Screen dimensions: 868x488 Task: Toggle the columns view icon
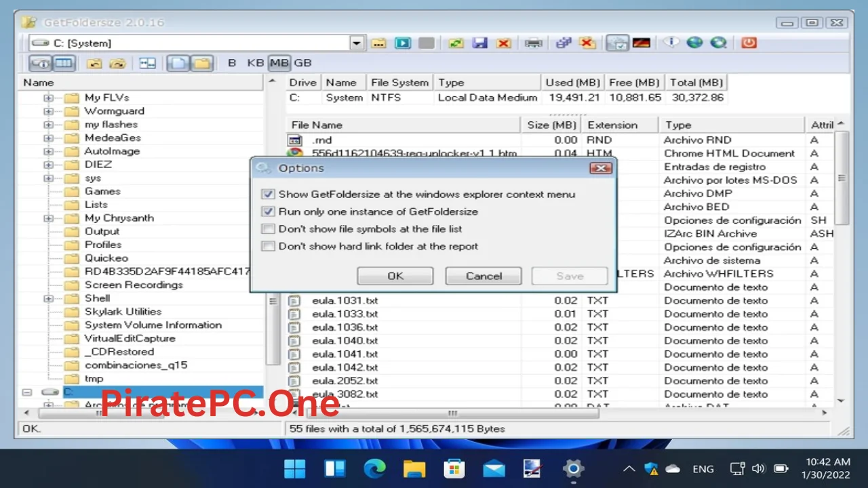click(x=64, y=63)
